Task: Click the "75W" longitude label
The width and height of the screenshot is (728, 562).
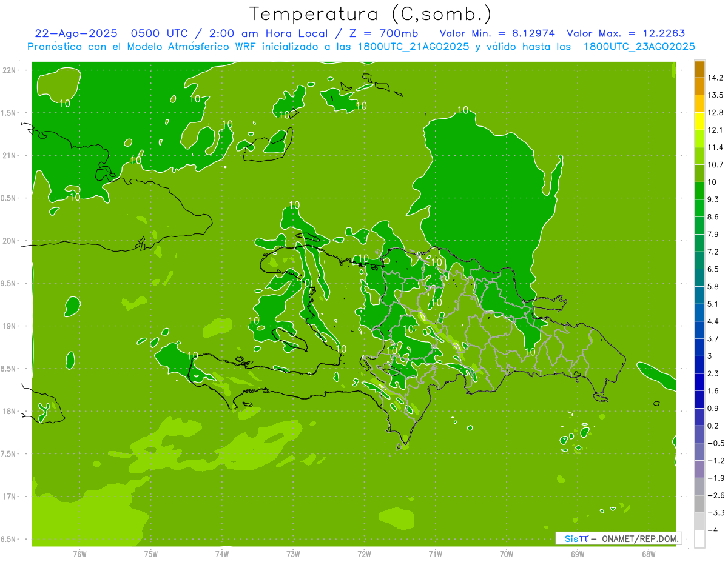Action: [151, 554]
